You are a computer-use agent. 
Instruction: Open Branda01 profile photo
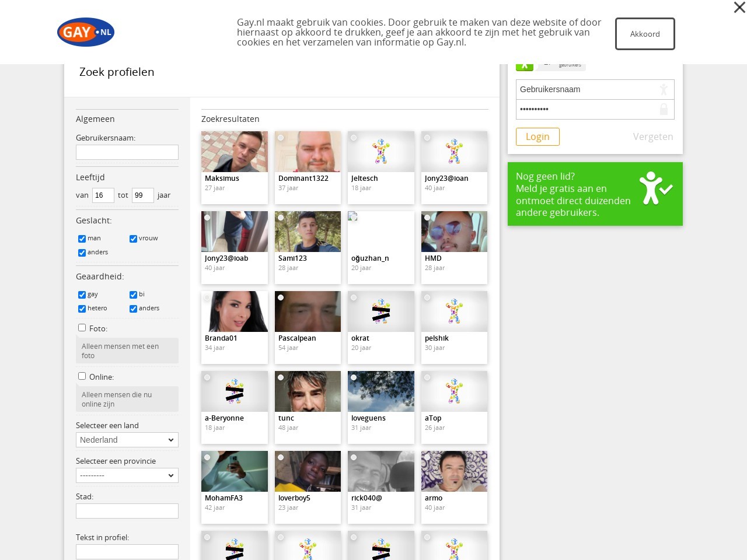click(x=235, y=311)
